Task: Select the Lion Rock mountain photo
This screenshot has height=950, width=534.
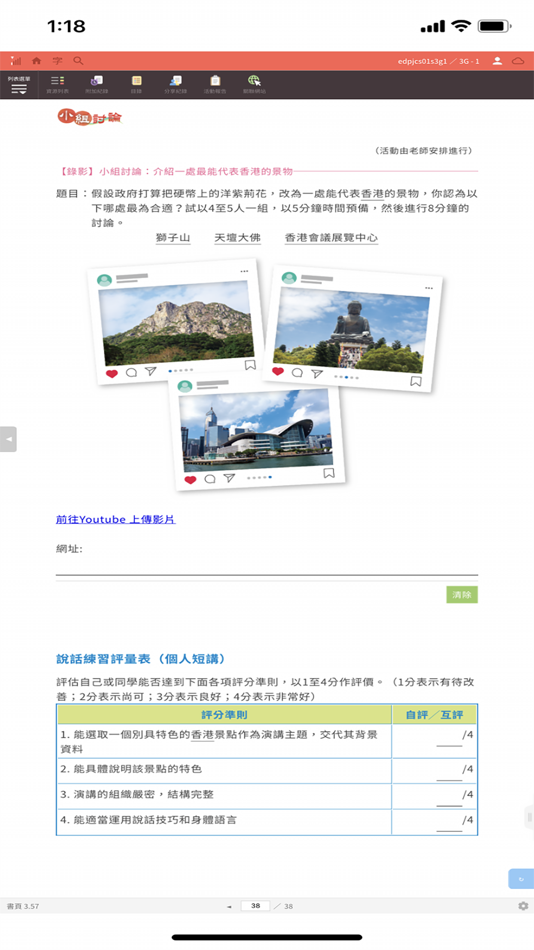Action: [176, 324]
